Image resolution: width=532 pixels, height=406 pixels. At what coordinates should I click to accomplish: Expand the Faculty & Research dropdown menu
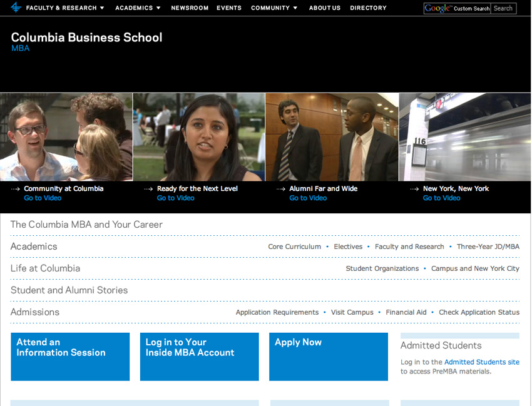65,8
